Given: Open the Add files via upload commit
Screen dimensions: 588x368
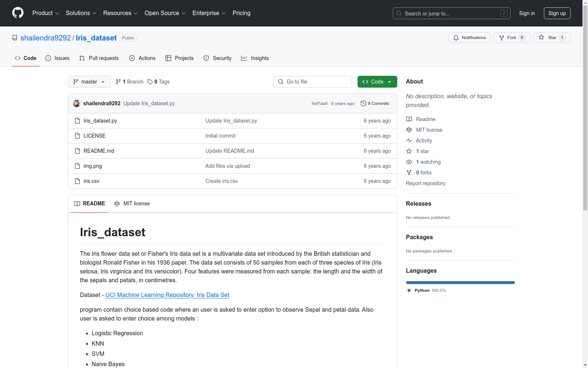Looking at the screenshot, I should (x=228, y=166).
